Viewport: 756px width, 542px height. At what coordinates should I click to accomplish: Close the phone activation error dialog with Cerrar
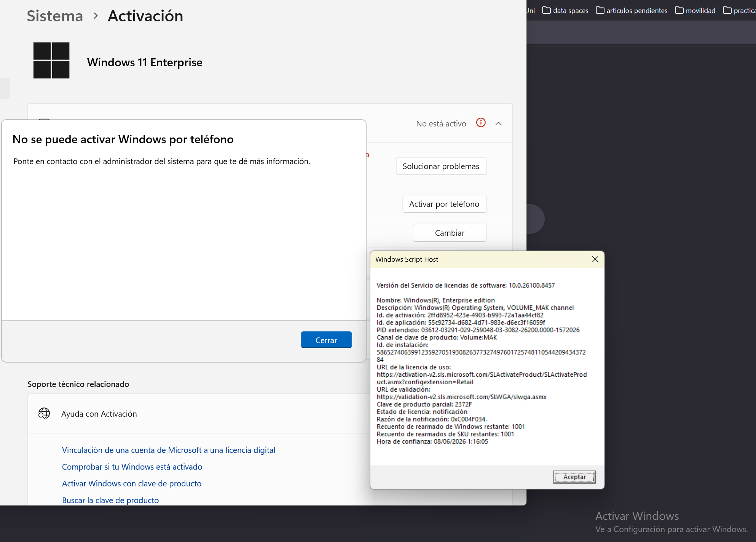(x=326, y=340)
